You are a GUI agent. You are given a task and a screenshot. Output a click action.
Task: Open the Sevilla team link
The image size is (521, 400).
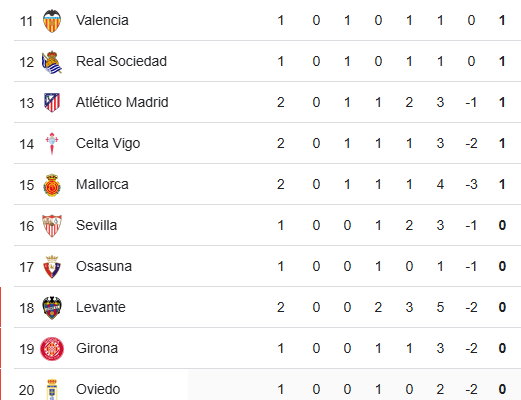point(96,225)
